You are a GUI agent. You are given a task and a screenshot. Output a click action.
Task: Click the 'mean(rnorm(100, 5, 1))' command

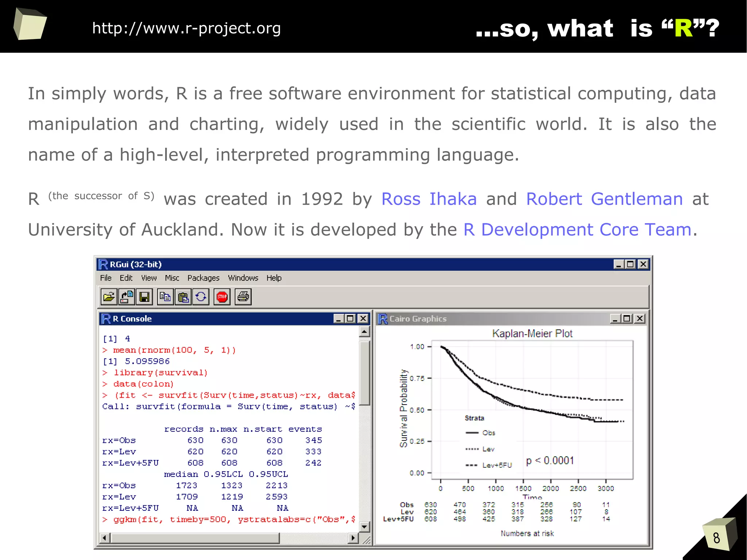[x=169, y=350]
